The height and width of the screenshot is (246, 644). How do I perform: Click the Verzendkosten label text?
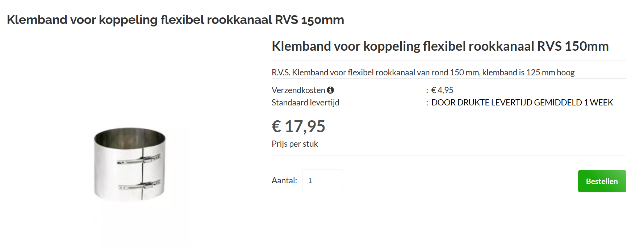[298, 90]
